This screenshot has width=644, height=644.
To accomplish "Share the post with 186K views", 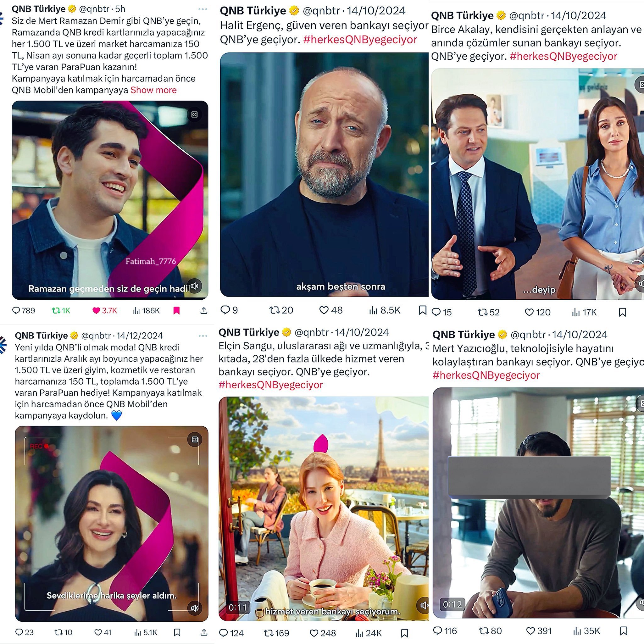I will click(x=204, y=311).
